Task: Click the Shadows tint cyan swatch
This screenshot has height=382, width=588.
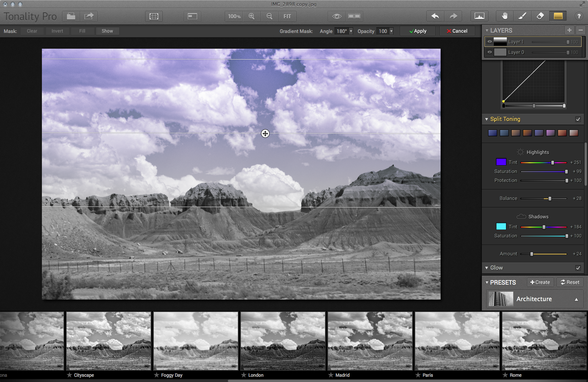Action: [x=501, y=227]
